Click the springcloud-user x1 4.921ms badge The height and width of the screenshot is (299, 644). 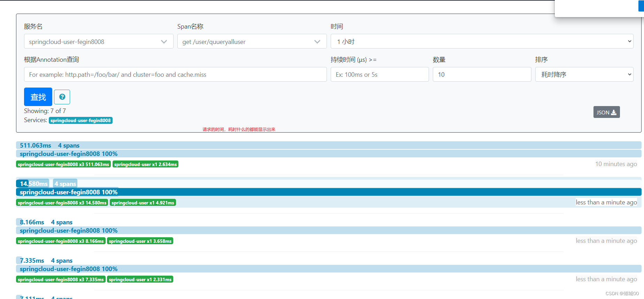[x=143, y=203]
